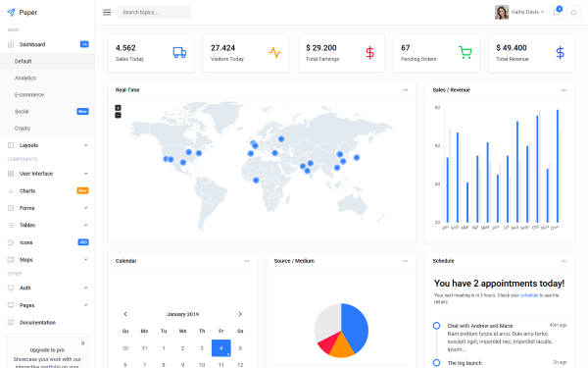Open the notifications bell icon
Screen dimensions: 588x368
tap(573, 13)
